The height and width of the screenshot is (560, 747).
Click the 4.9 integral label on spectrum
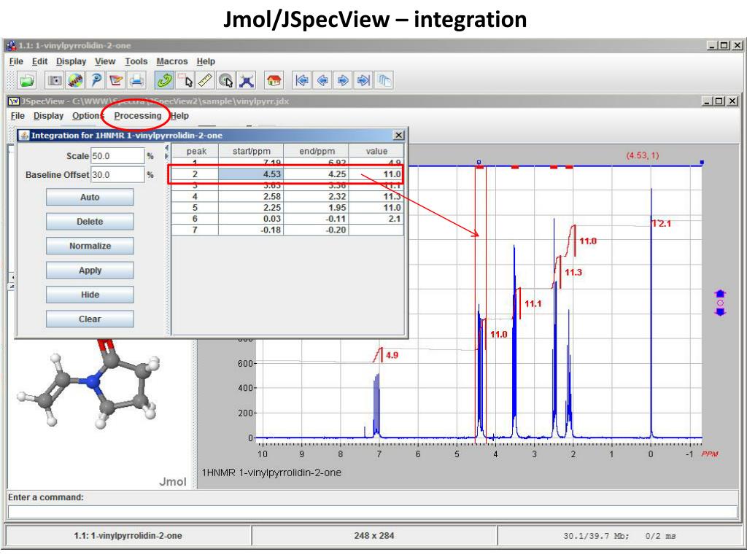tap(392, 355)
